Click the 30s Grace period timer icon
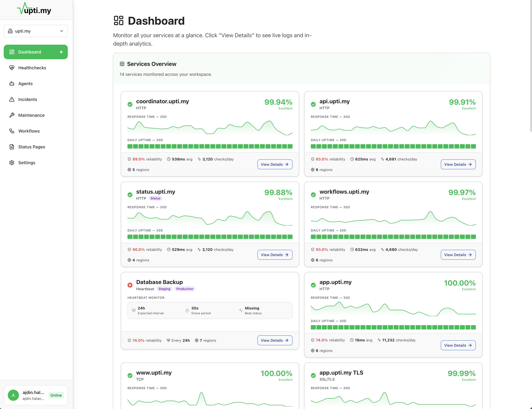 (187, 310)
